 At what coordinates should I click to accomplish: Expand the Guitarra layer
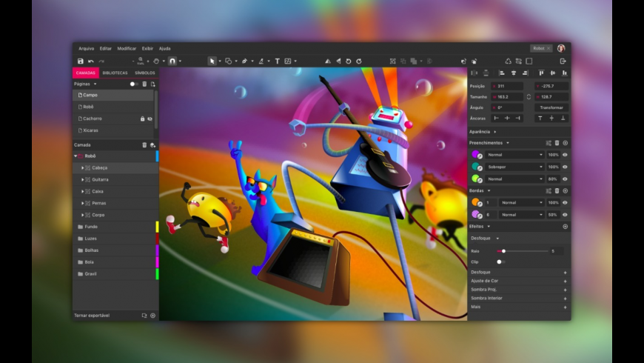(x=83, y=180)
